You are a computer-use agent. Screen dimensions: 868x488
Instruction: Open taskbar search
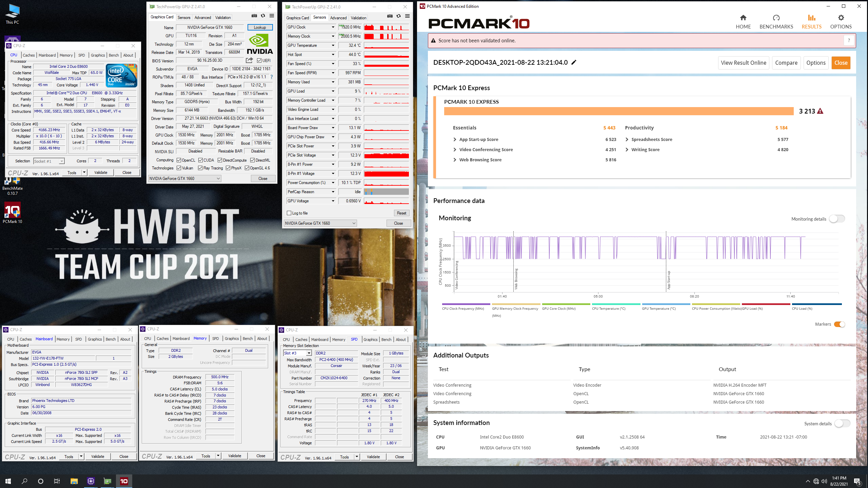pos(24,481)
